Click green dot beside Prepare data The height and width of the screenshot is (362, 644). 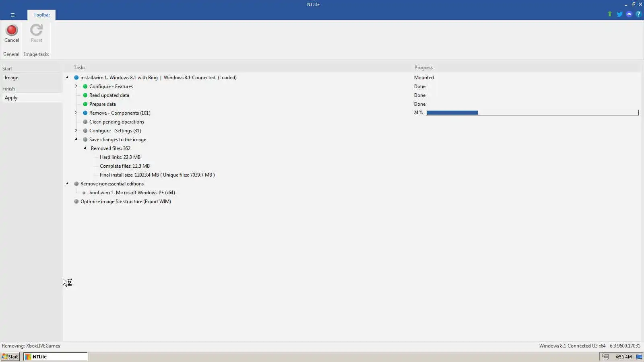pyautogui.click(x=85, y=104)
